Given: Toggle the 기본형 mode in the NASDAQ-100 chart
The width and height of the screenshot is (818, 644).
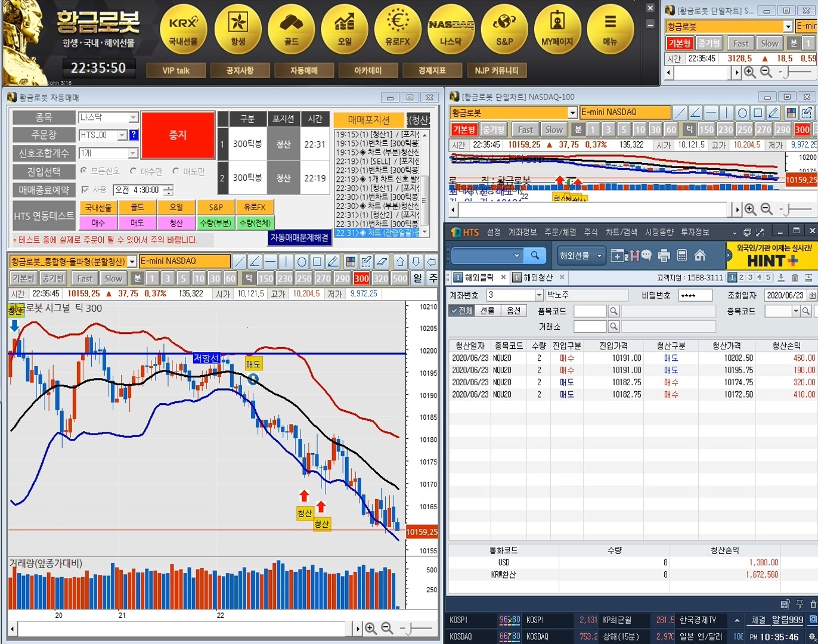Looking at the screenshot, I should click(464, 129).
